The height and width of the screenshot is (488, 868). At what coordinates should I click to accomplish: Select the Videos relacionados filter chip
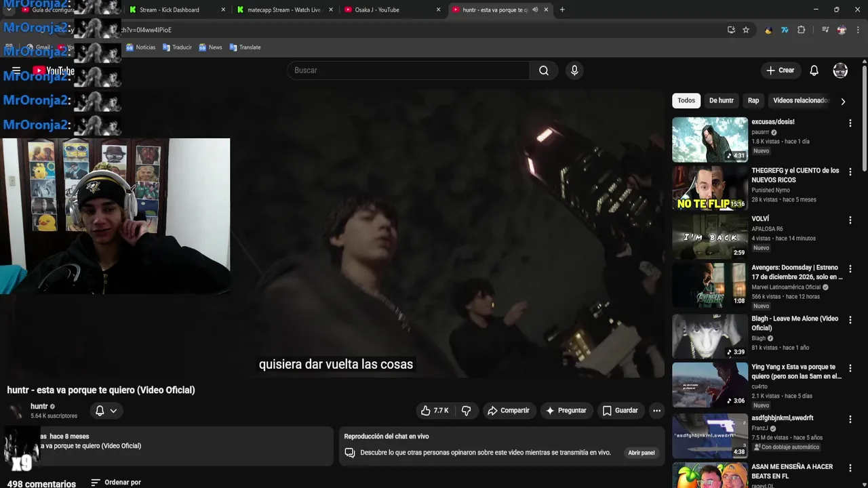pos(800,100)
